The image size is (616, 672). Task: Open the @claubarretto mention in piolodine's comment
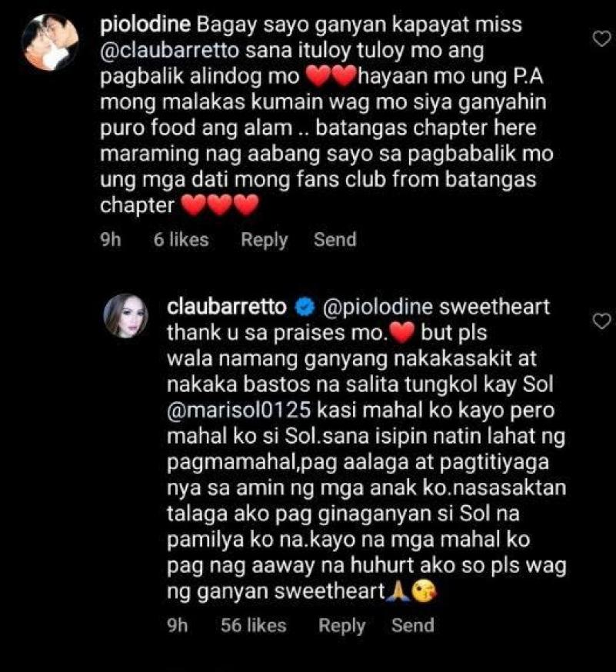coord(170,51)
